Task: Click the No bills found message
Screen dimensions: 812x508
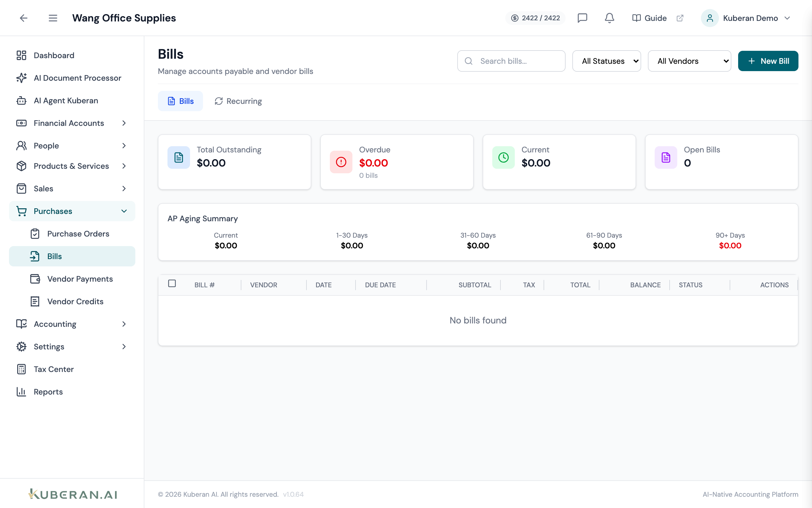Action: (478, 320)
